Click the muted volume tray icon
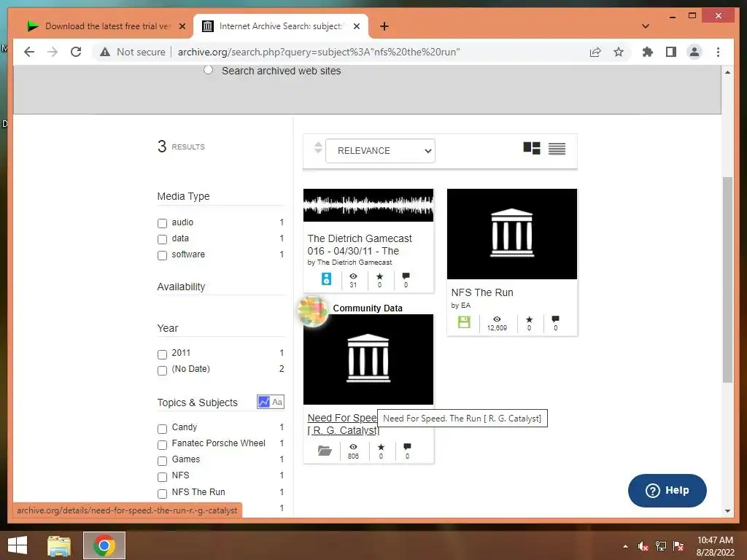The image size is (747, 560). [x=643, y=546]
